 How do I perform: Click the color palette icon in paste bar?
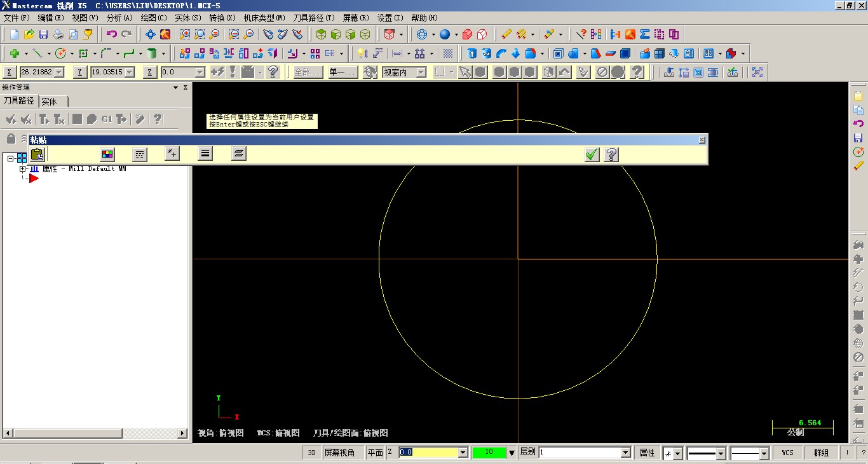click(107, 154)
